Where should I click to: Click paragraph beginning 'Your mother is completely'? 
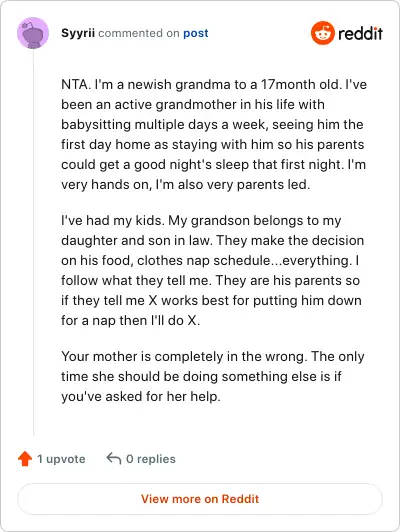coord(213,376)
